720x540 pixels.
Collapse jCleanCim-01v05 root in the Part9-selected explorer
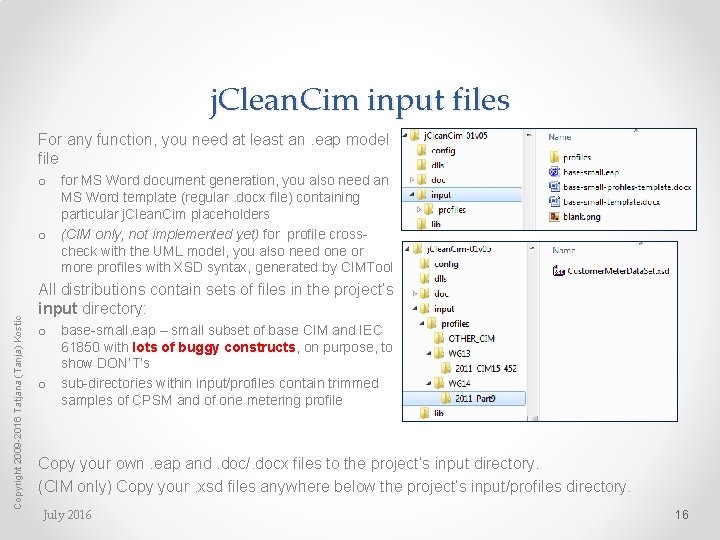pyautogui.click(x=407, y=248)
